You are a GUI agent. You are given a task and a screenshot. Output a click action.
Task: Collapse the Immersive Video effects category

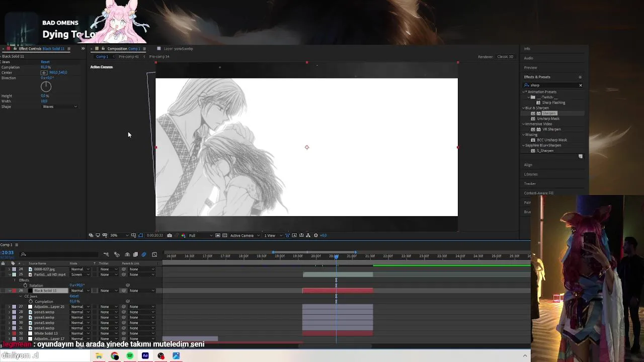point(523,124)
